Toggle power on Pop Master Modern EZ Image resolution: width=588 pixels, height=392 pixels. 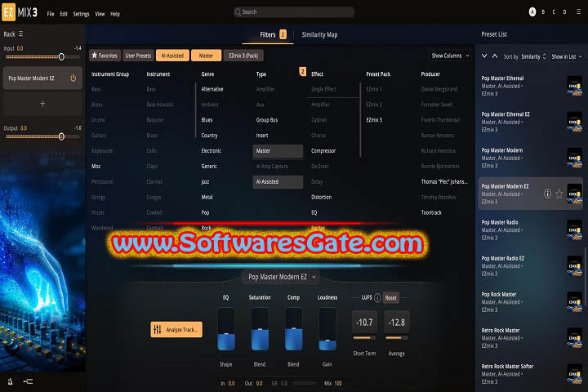(73, 78)
